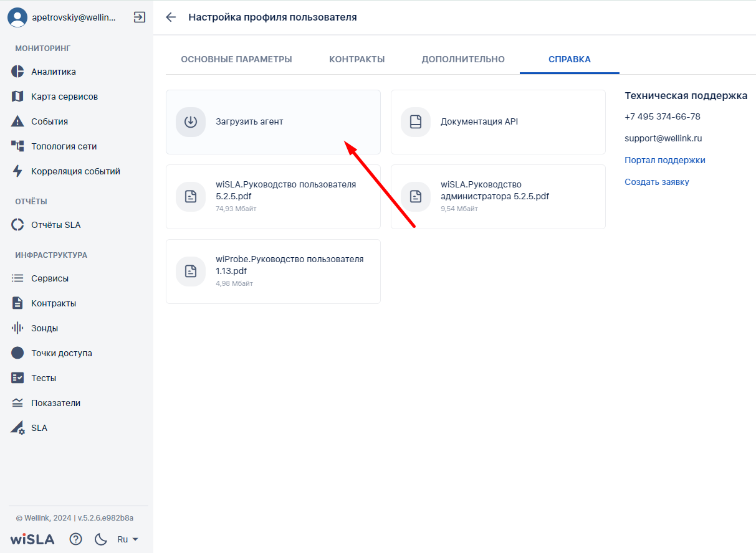This screenshot has width=756, height=553.
Task: Click the Показатели chart icon
Action: 17,403
